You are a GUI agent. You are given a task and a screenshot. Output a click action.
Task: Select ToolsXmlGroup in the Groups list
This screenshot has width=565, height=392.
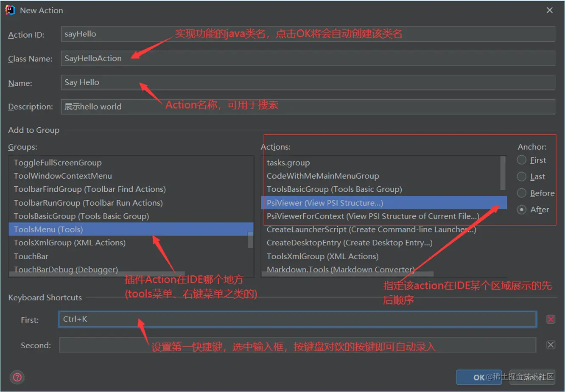pyautogui.click(x=131, y=243)
